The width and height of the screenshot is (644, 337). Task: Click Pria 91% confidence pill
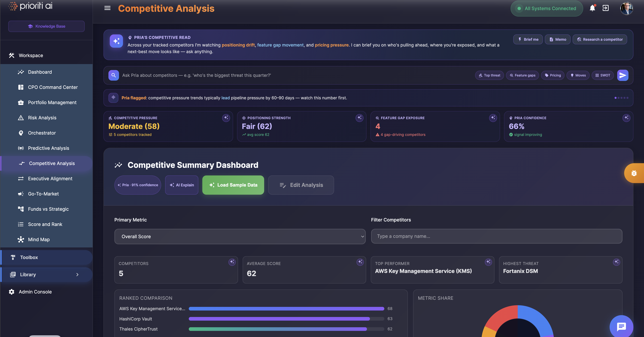point(138,185)
